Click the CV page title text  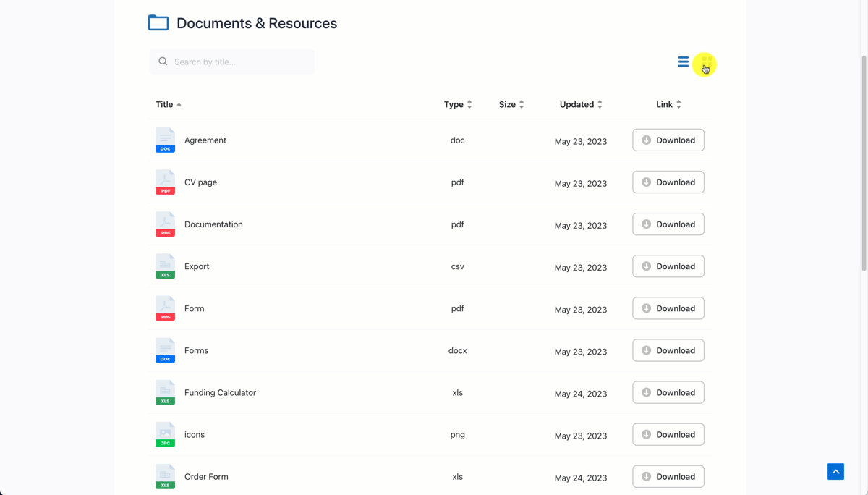(200, 182)
